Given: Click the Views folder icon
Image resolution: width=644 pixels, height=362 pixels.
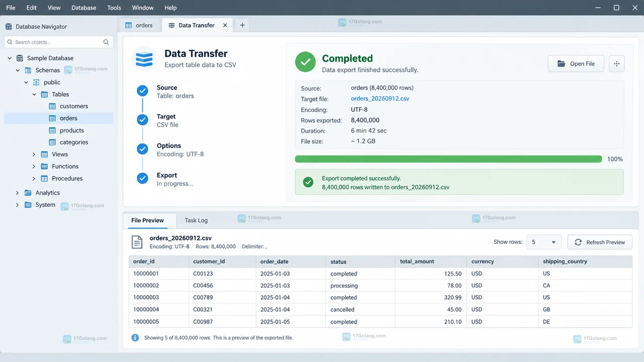Looking at the screenshot, I should pos(44,154).
